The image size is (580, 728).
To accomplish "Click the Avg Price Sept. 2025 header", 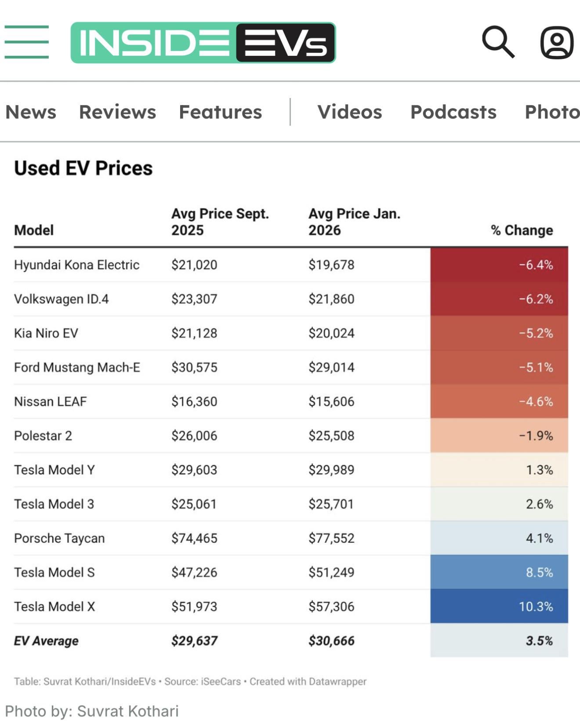I will [220, 222].
